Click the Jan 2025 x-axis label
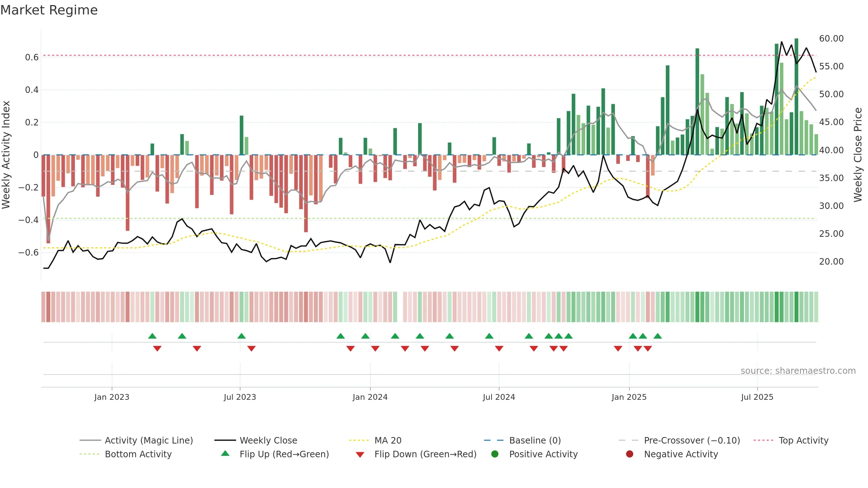868x488 pixels. 629,397
